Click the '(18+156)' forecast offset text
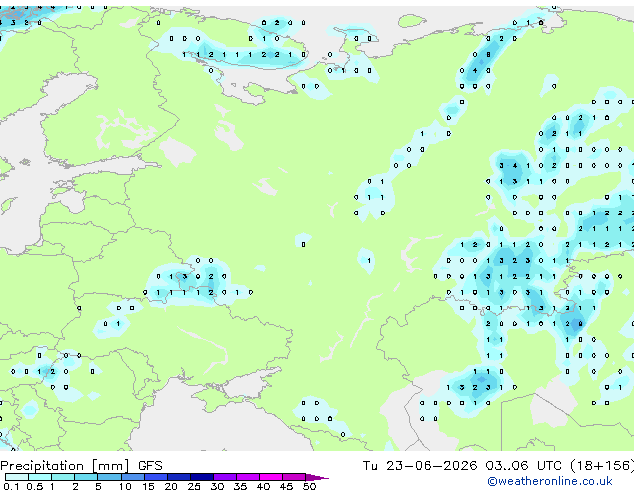The height and width of the screenshot is (490, 634). click(x=602, y=466)
